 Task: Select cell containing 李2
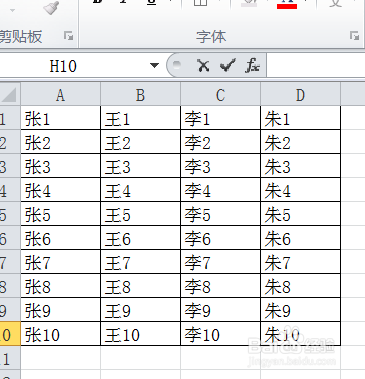(220, 142)
